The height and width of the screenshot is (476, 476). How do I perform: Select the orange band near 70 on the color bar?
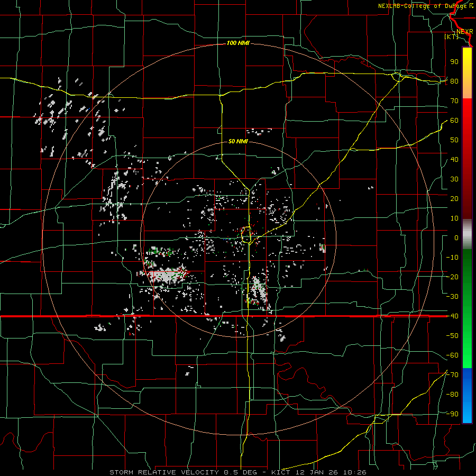pyautogui.click(x=467, y=90)
